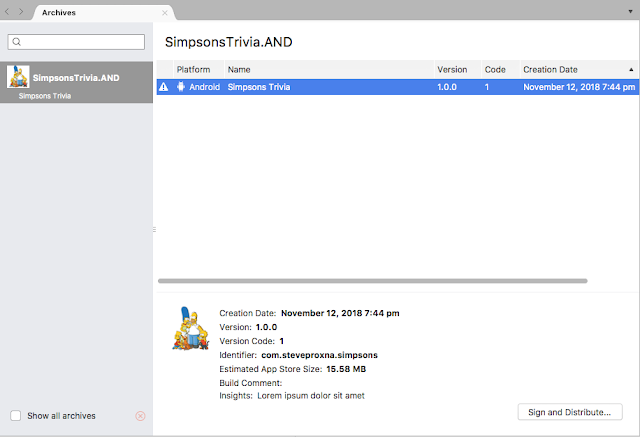640x437 pixels.
Task: Click the sidebar splitter handle
Action: point(154,229)
